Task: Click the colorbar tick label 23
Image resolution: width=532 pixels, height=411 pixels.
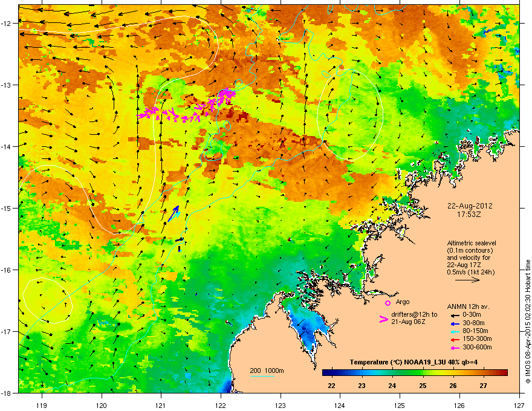Action: coord(362,386)
